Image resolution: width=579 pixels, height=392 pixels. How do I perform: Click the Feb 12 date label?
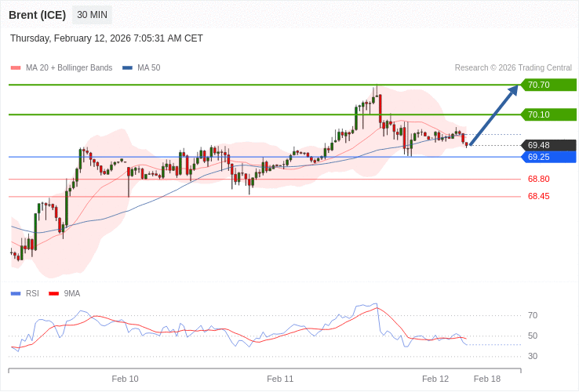[435, 379]
